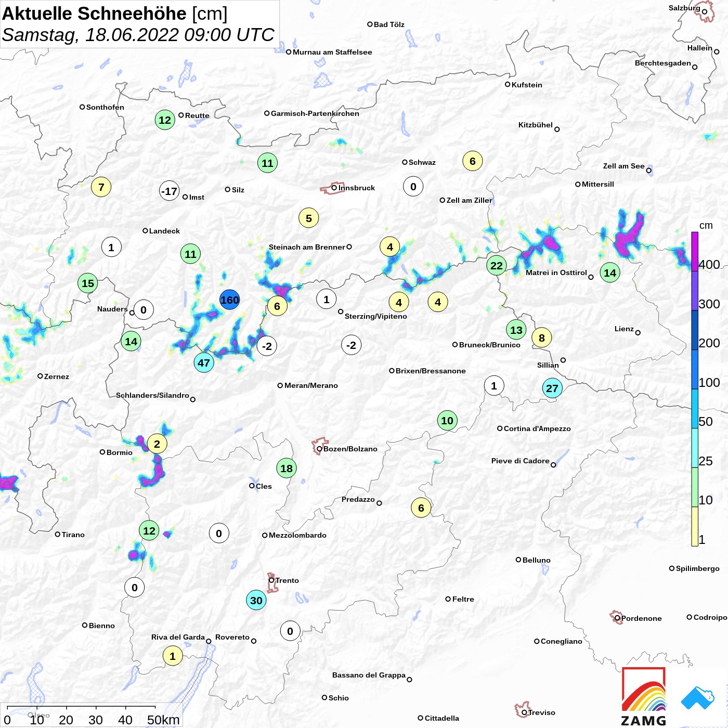The image size is (728, 728).
Task: Click the Samstag 18.06.2022 date line
Action: click(138, 35)
